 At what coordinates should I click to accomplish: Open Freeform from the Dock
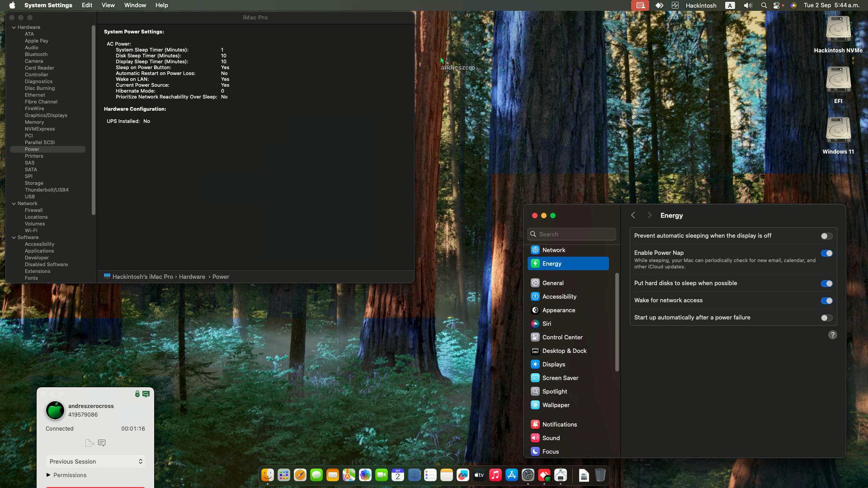click(463, 475)
